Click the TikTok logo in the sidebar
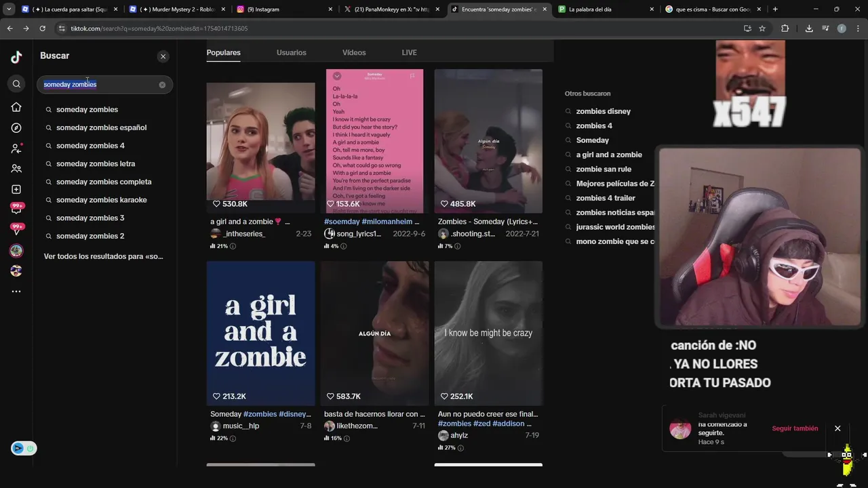The width and height of the screenshot is (868, 488). coord(16,57)
